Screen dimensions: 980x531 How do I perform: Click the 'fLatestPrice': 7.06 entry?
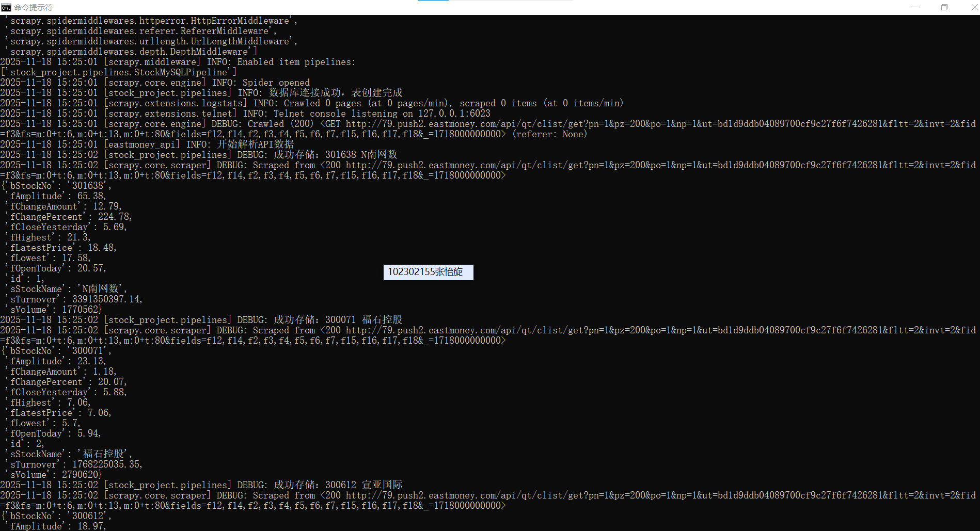[x=58, y=413]
